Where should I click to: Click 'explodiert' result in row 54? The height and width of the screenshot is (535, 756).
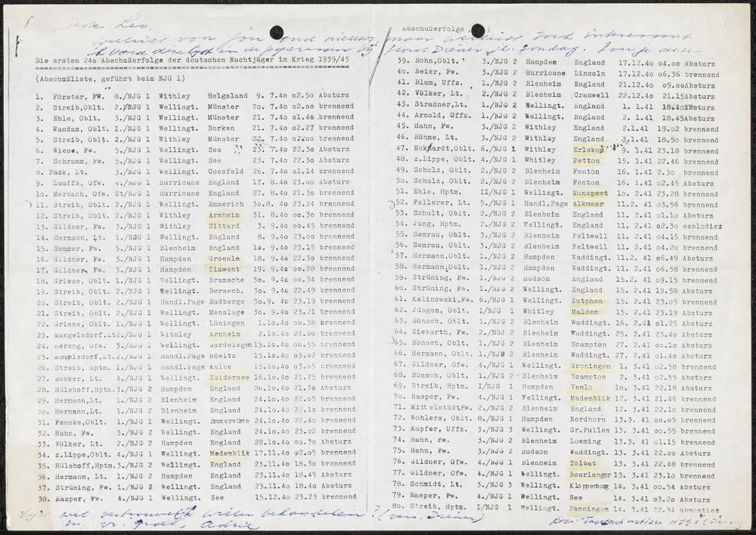coord(702,226)
